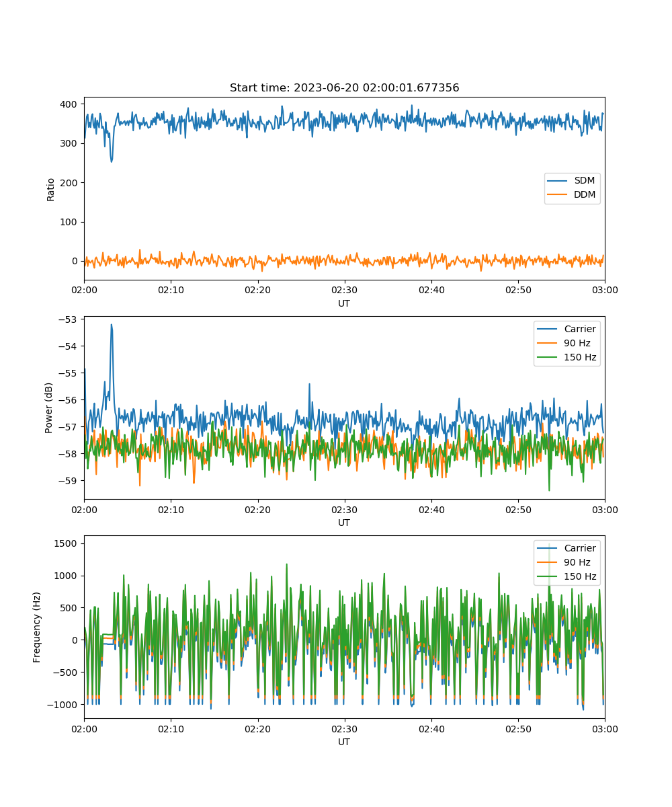Click the UT label under the Frequency plot
Viewport: 672px width, 807px height.
click(344, 742)
